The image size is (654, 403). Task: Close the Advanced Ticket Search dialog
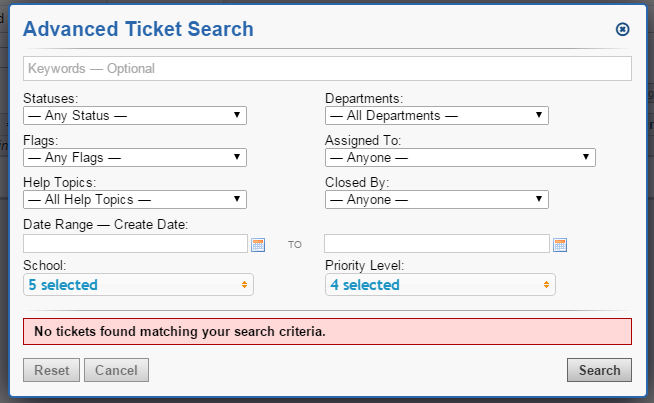coord(622,29)
